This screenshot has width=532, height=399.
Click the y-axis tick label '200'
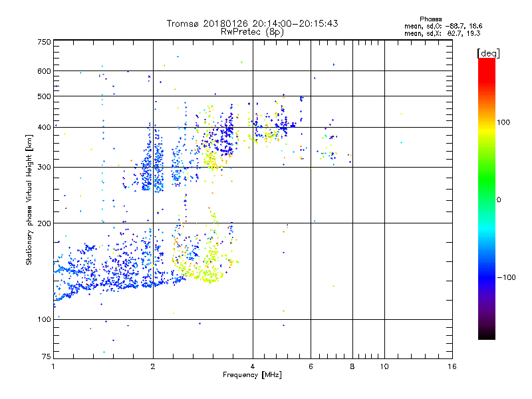click(x=45, y=223)
